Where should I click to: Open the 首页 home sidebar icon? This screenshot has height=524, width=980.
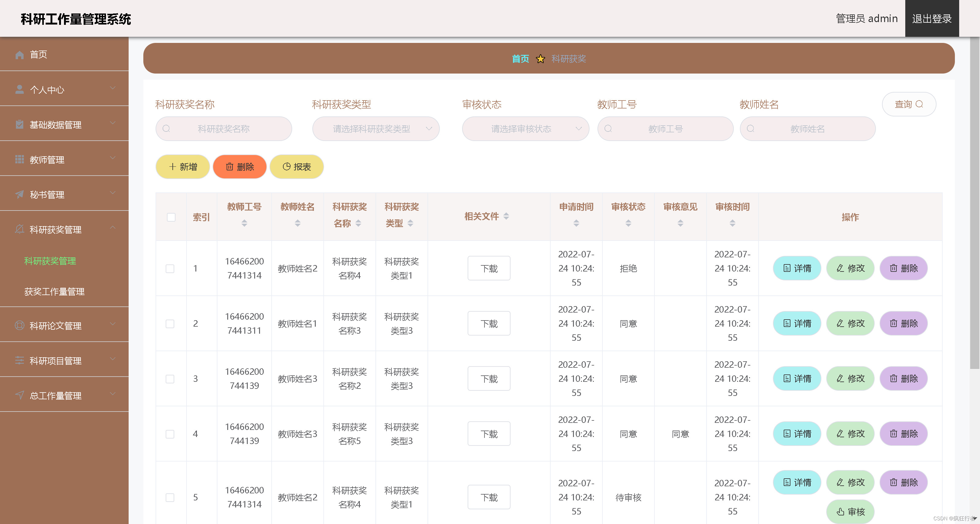19,55
